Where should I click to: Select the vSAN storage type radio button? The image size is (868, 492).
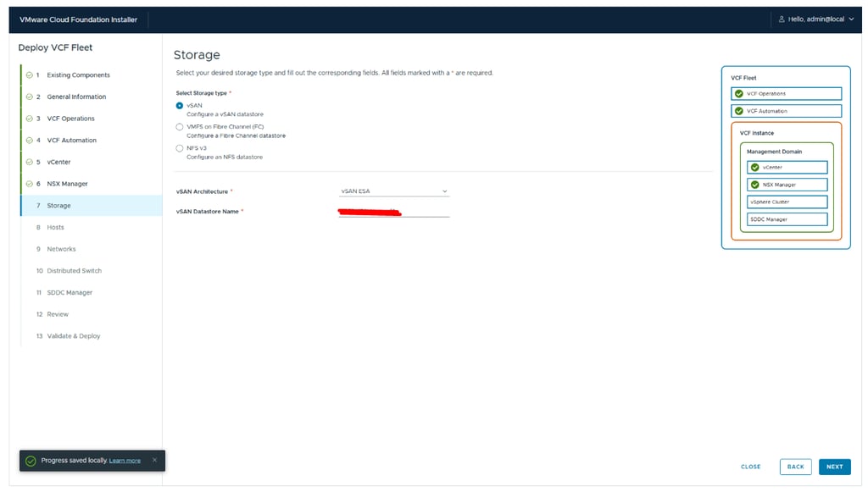tap(180, 106)
